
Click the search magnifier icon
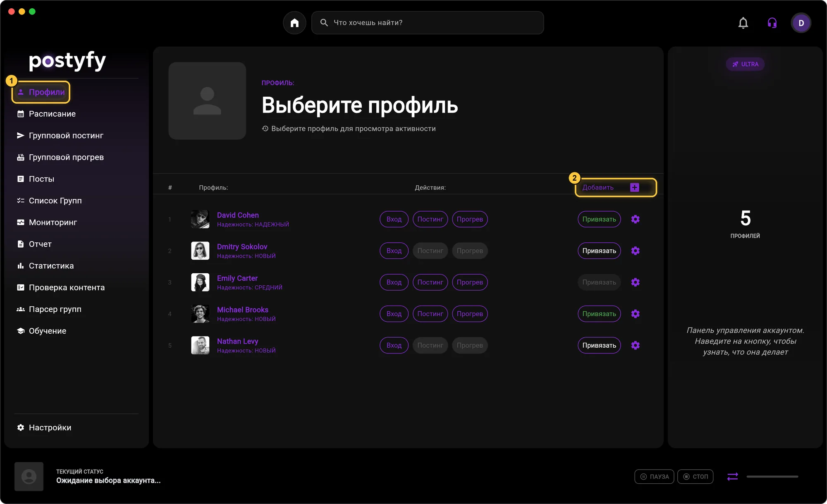[324, 23]
